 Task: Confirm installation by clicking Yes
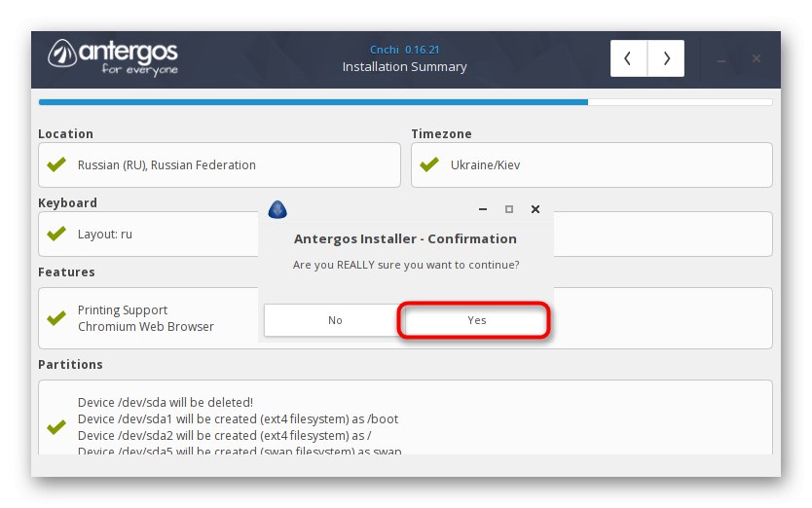click(x=476, y=320)
